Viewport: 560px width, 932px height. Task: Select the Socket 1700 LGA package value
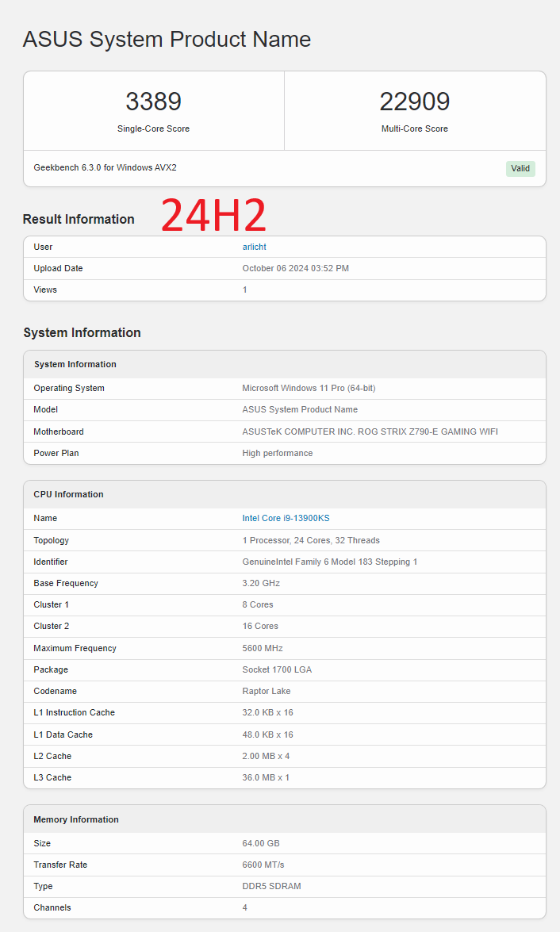pos(277,669)
